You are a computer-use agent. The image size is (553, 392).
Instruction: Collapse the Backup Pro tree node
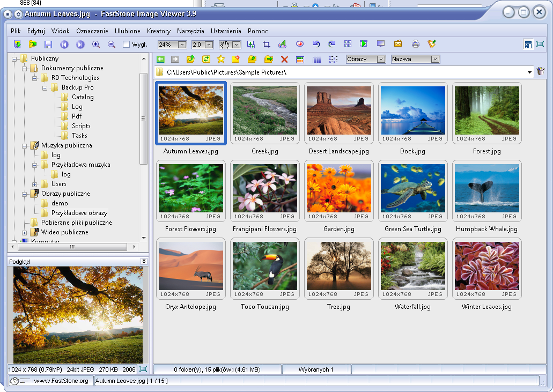[x=45, y=88]
